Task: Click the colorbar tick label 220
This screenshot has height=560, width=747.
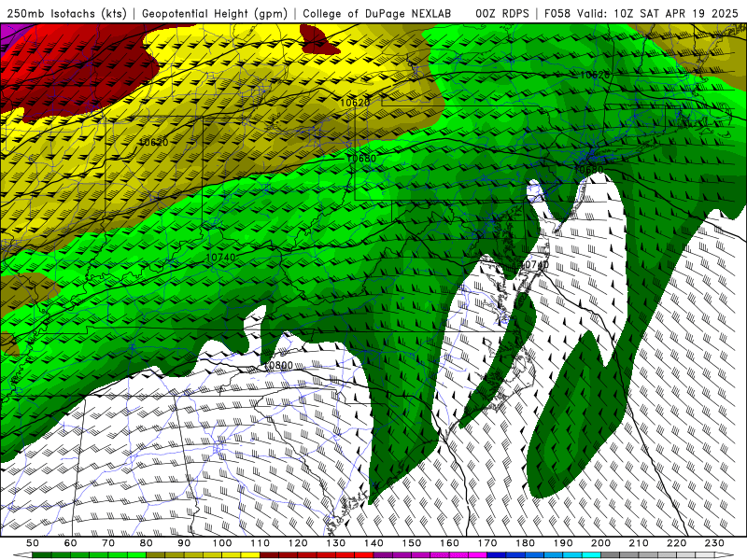Action: tap(676, 543)
